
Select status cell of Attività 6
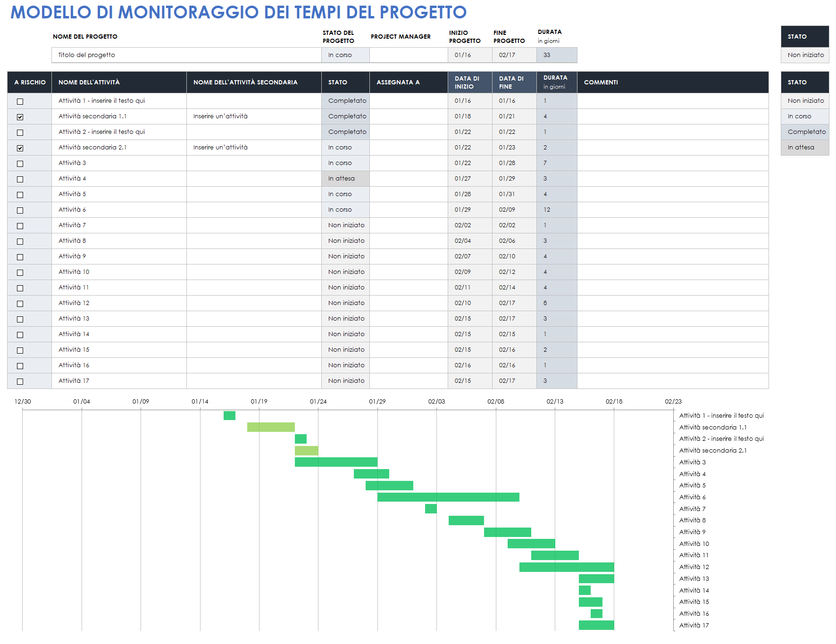pos(345,210)
